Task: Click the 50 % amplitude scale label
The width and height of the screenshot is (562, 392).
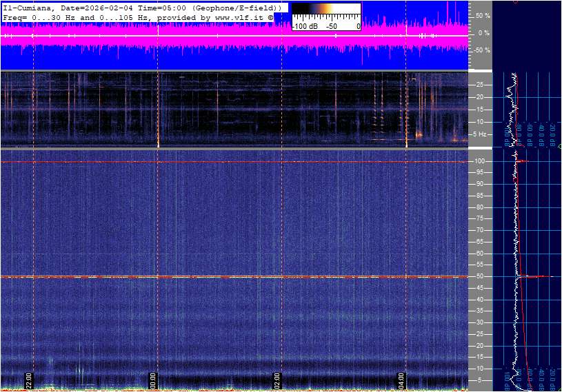Action: click(x=483, y=15)
